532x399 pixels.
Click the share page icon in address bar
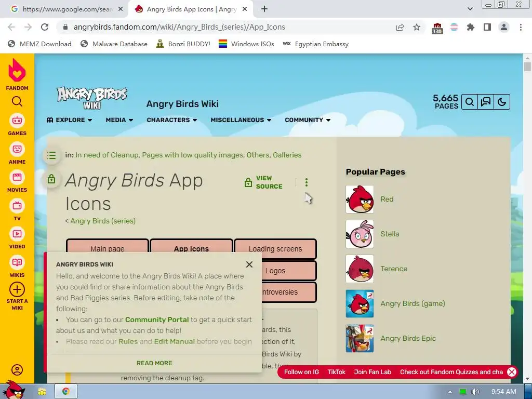(400, 27)
